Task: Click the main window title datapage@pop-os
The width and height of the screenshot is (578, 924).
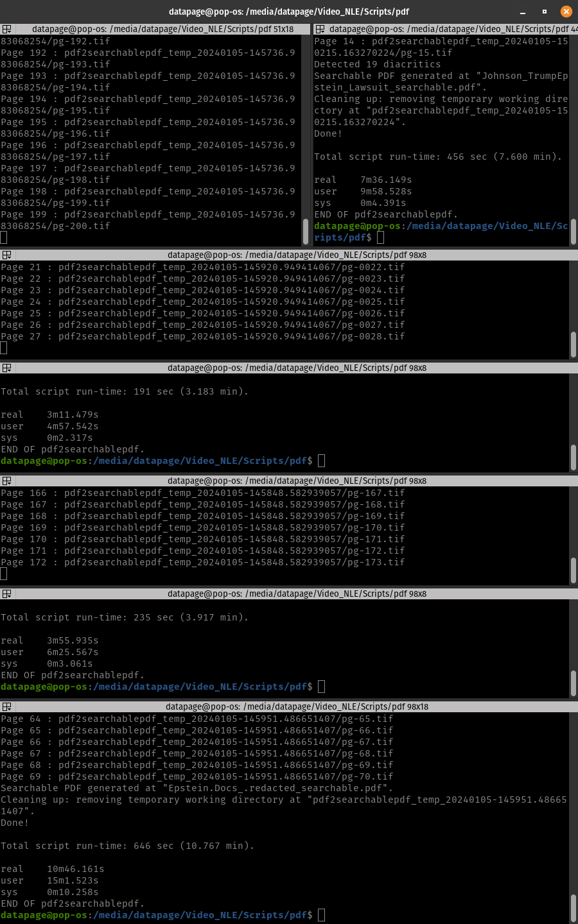Action: [289, 12]
